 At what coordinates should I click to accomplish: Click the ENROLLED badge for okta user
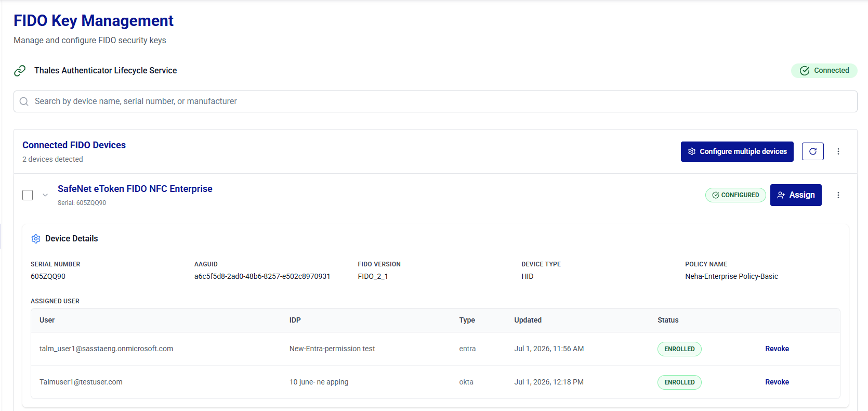[x=679, y=382]
